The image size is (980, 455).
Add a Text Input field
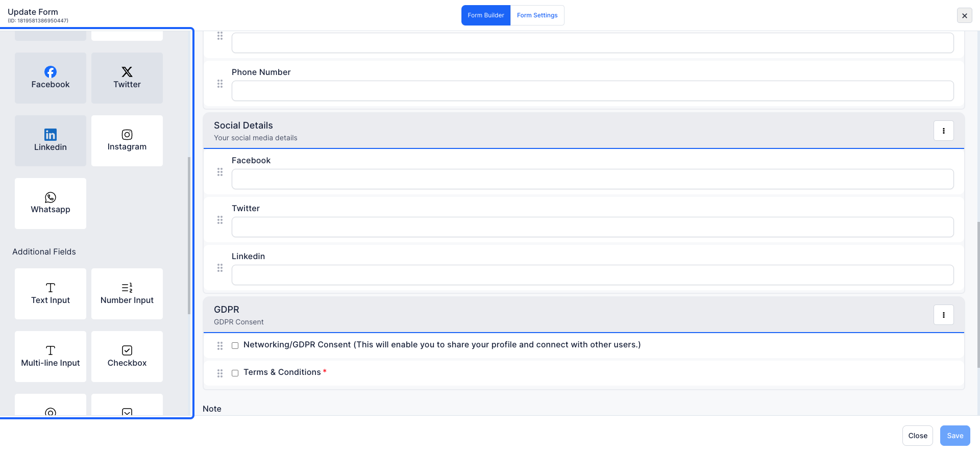pos(51,294)
